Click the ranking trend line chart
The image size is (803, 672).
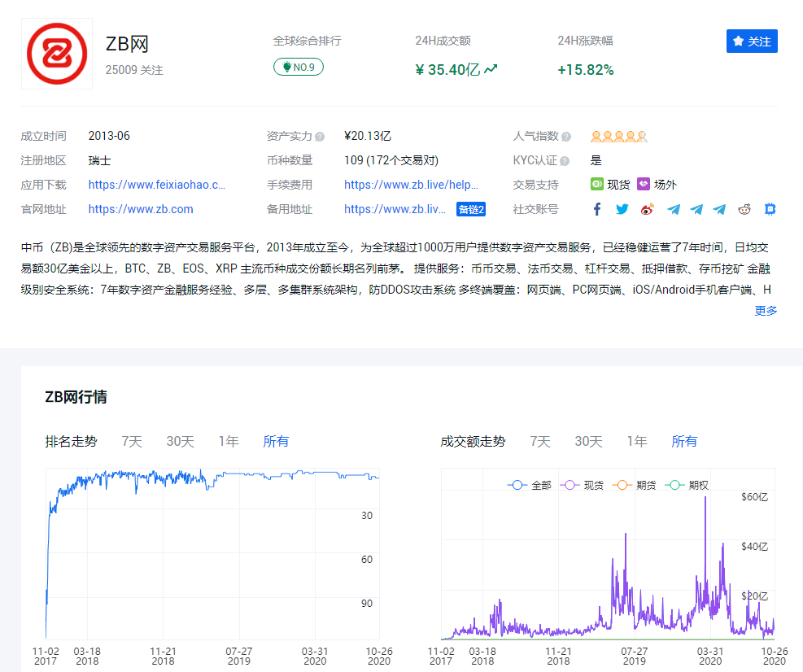pyautogui.click(x=212, y=554)
